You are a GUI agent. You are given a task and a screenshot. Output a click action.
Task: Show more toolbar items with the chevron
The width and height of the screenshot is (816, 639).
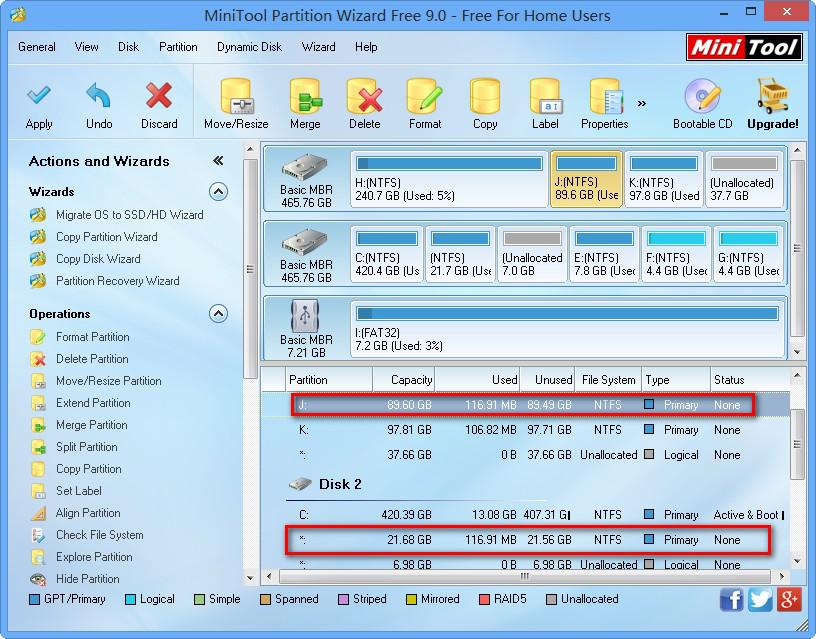pos(642,103)
